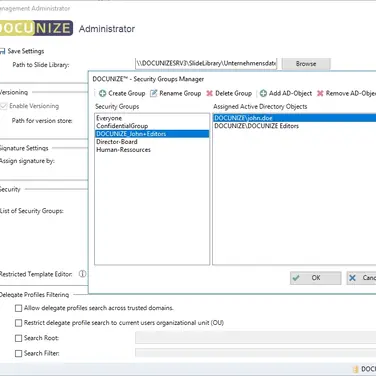Click the Remove AD-Object toolbar button
Viewport: 376px width, 376px height.
tap(346, 93)
